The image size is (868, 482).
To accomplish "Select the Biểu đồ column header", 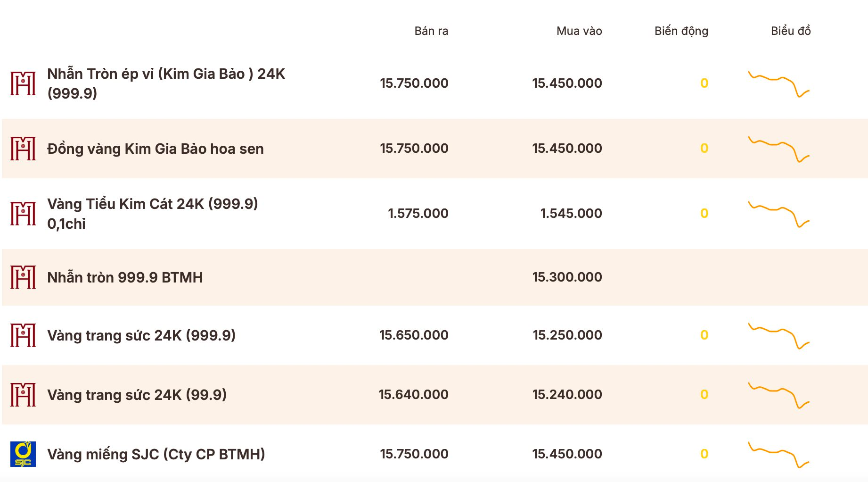I will coord(791,31).
